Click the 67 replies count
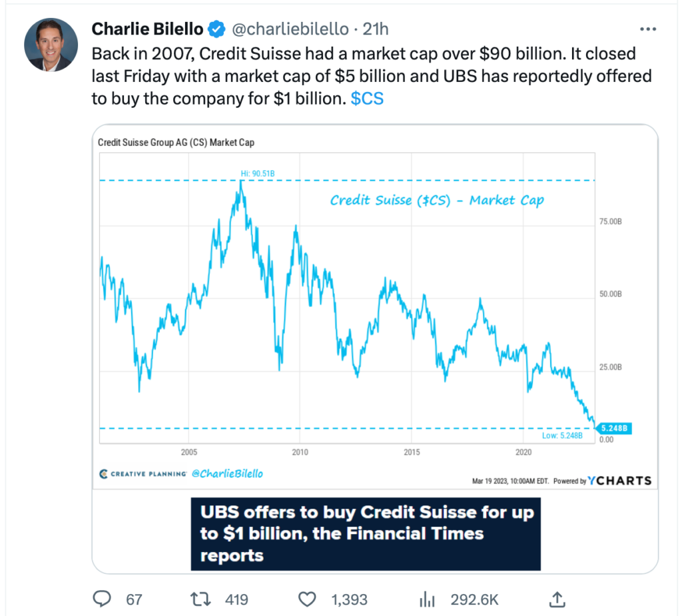Screen dimensions: 682x616 [x=134, y=599]
